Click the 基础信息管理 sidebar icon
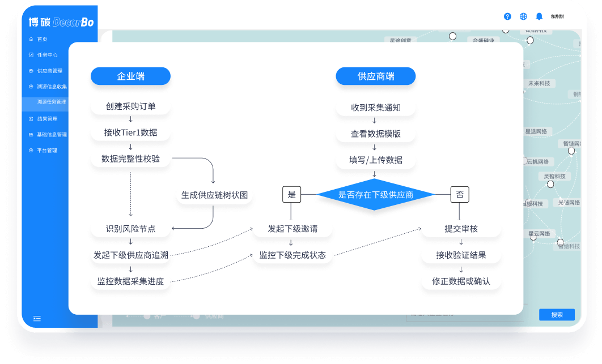Screen dimensions: 602x364 [x=31, y=135]
